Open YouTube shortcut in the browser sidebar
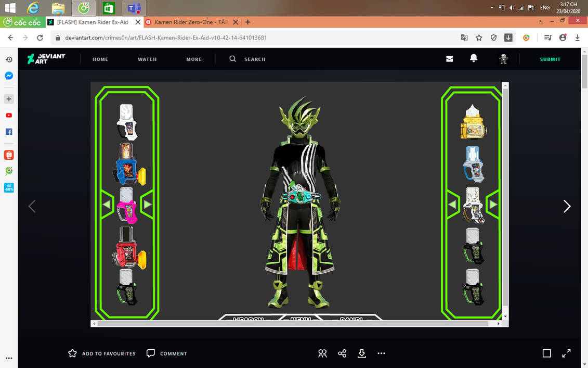This screenshot has width=588, height=368. point(9,115)
